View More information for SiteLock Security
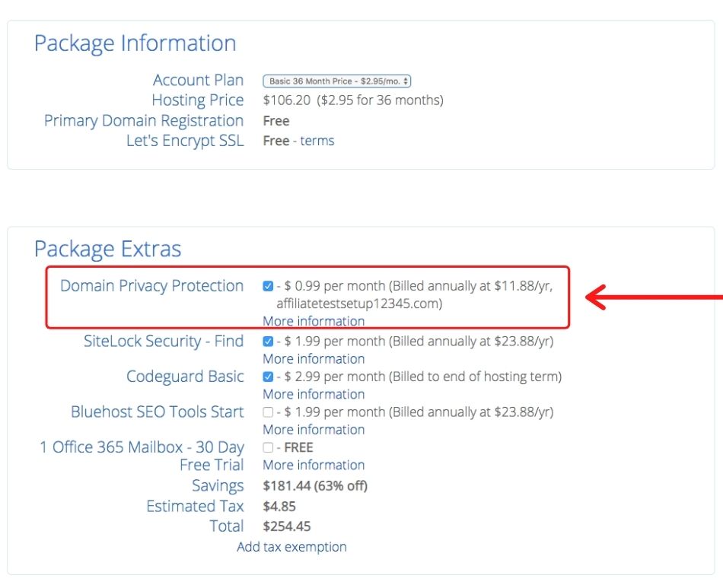Viewport: 723px width, 588px height. pos(314,359)
